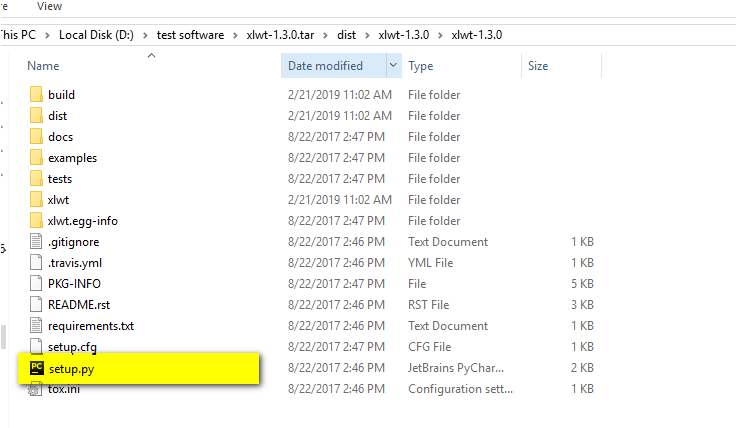745x428 pixels.
Task: Click the .gitignore text file icon
Action: 36,241
